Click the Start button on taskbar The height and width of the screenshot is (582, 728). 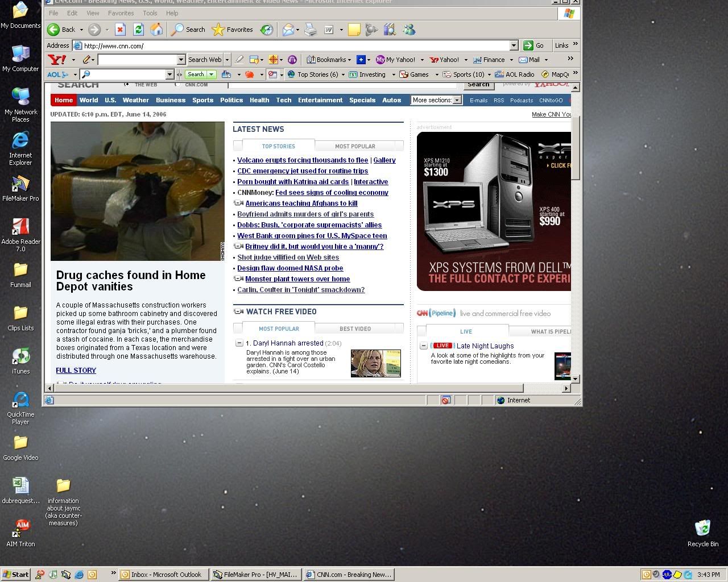pyautogui.click(x=15, y=575)
